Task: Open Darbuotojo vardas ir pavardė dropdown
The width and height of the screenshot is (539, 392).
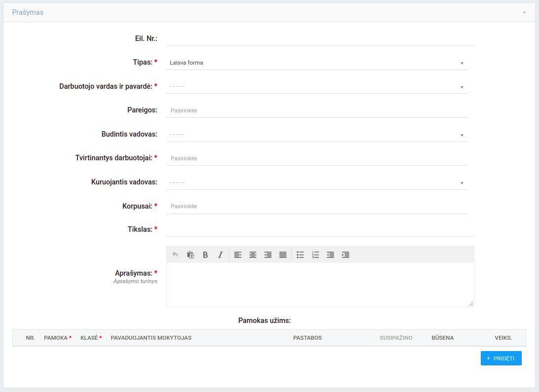Action: click(317, 87)
